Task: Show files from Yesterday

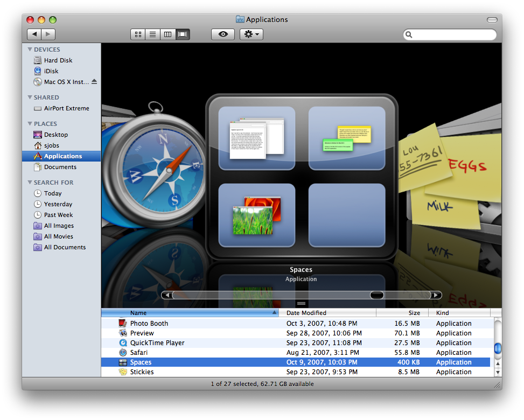Action: [58, 204]
